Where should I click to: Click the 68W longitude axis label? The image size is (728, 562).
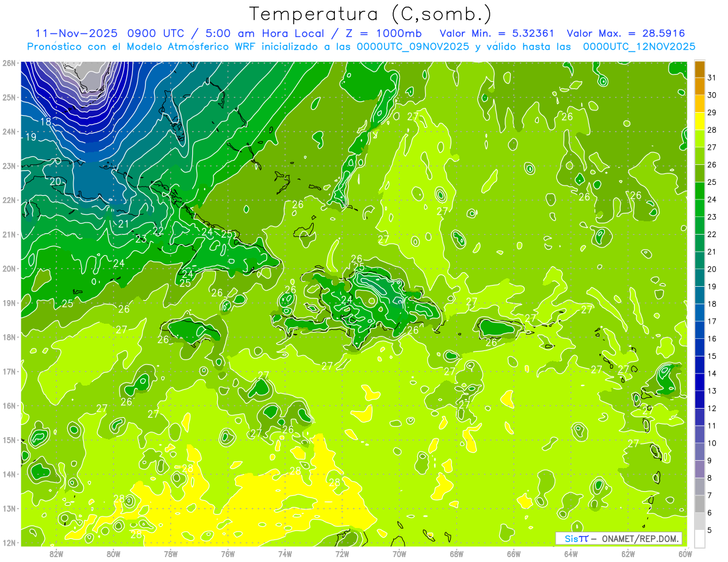457,554
